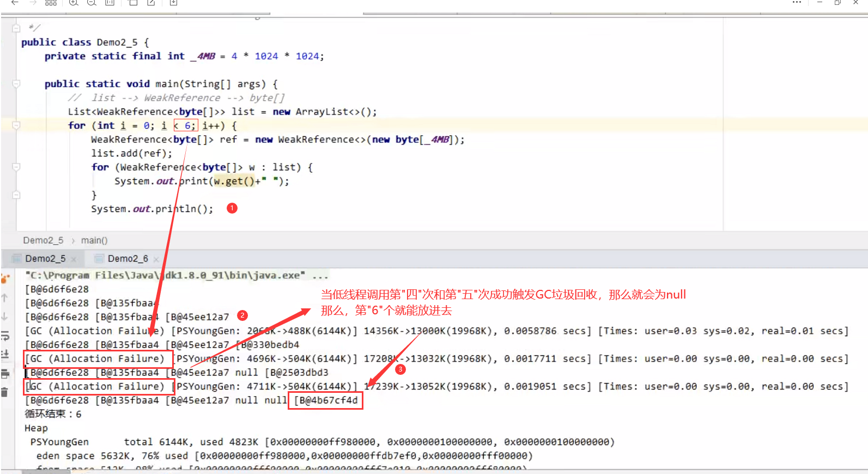Click the zoom in magnifier in top toolbar
Viewport: 868px width, 474px height.
pos(74,3)
